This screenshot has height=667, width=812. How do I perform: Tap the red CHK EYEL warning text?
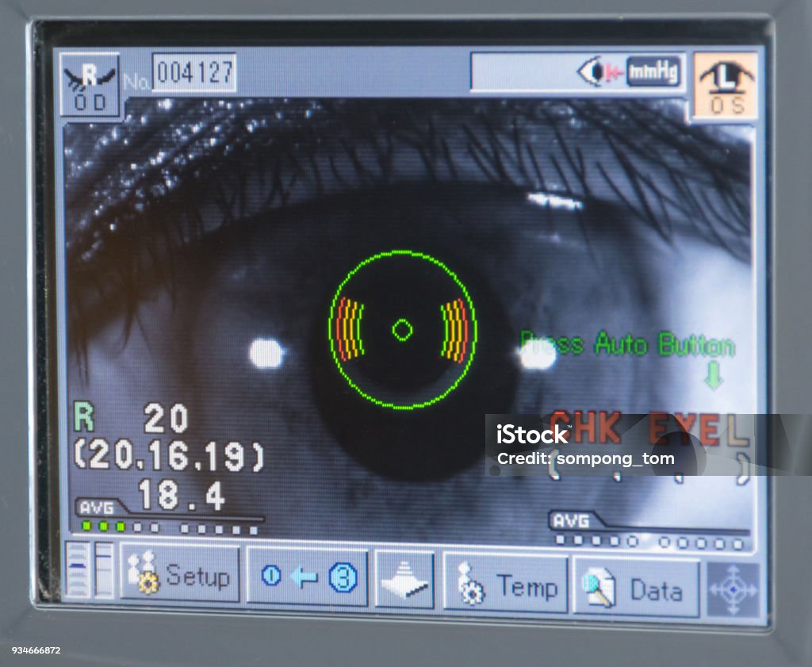tap(649, 428)
